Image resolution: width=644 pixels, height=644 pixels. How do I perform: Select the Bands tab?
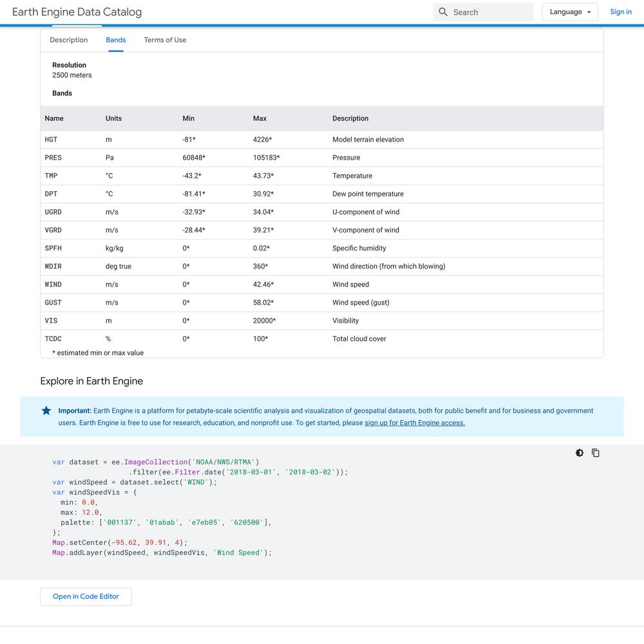click(116, 40)
